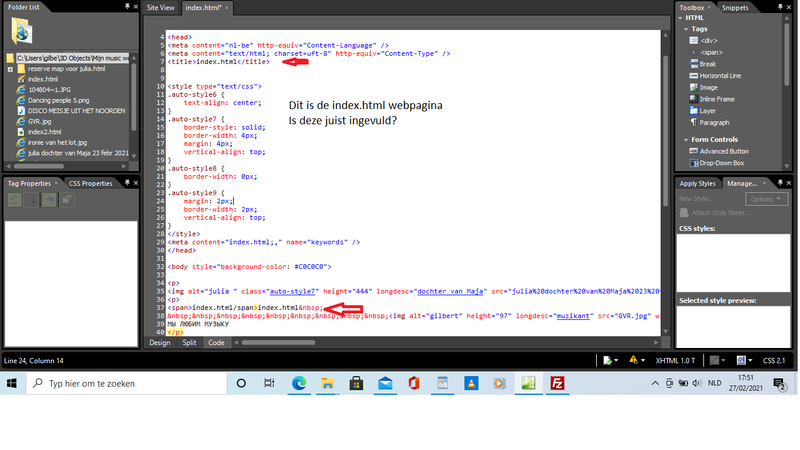Open the Options dropdown in styles panel
800x450 pixels.
tap(765, 198)
